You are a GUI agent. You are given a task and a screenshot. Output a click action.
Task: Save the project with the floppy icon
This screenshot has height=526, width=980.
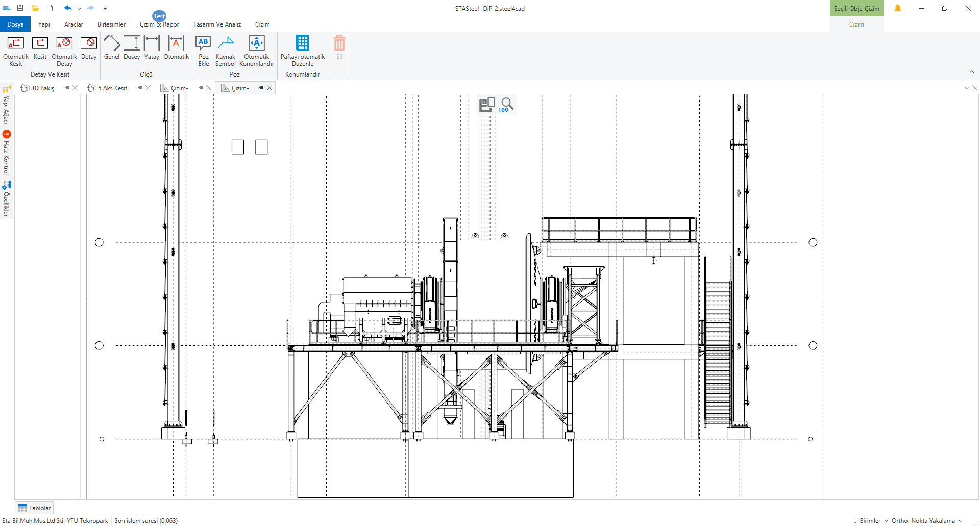[20, 8]
